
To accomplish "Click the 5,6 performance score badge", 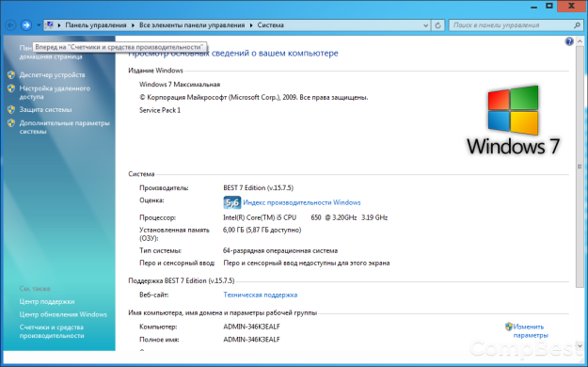I will (232, 202).
